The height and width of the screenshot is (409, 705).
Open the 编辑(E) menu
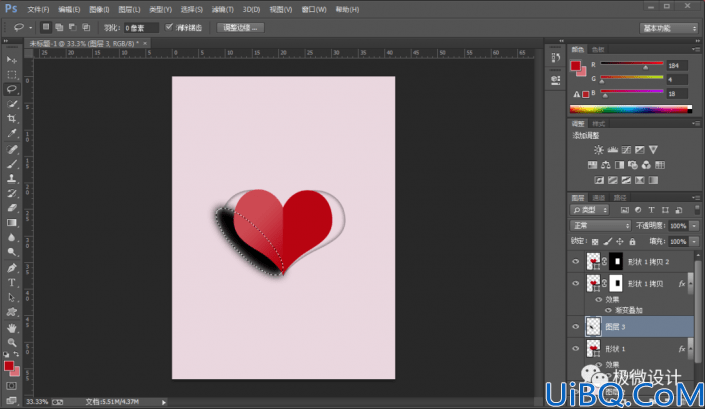pyautogui.click(x=69, y=9)
